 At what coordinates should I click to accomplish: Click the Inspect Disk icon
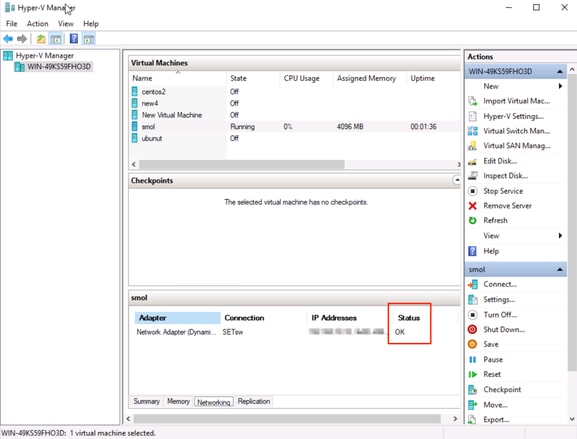[472, 176]
